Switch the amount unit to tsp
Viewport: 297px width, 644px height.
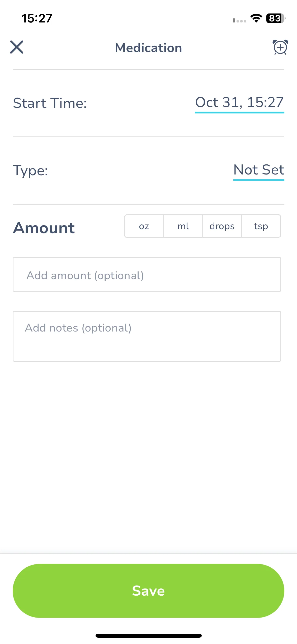pyautogui.click(x=261, y=226)
